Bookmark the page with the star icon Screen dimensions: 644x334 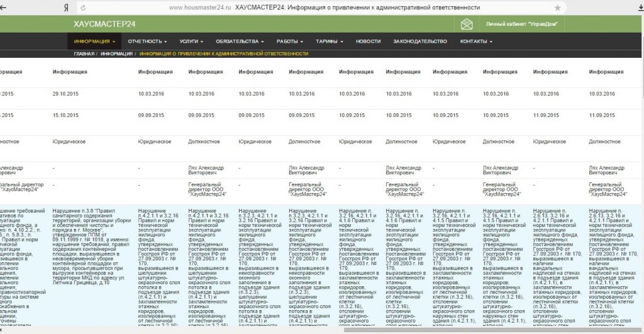557,8
